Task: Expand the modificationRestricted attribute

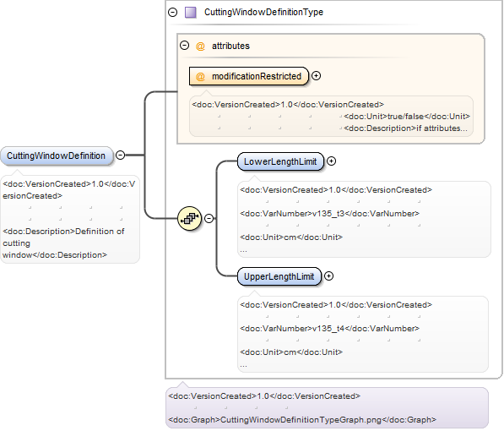Action: coord(317,76)
